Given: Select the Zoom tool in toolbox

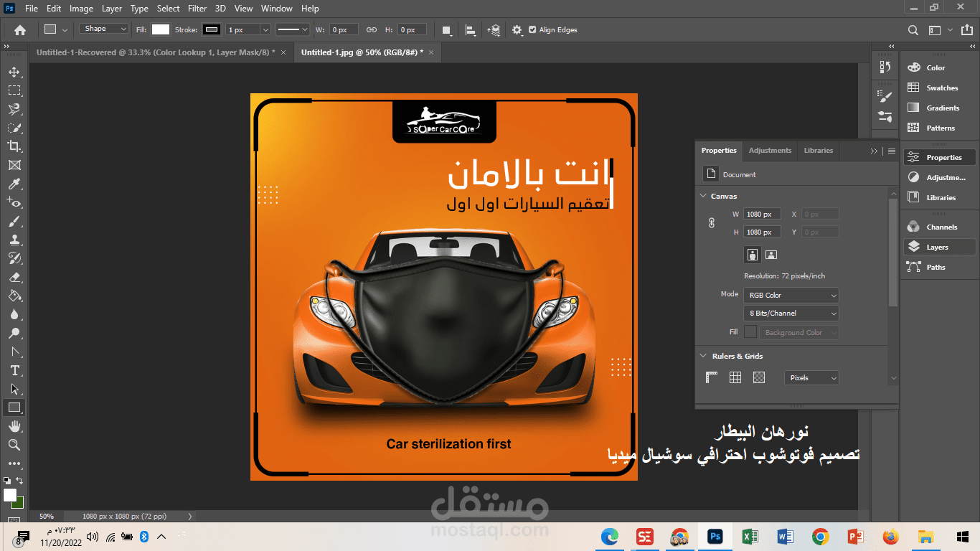Looking at the screenshot, I should pyautogui.click(x=14, y=445).
